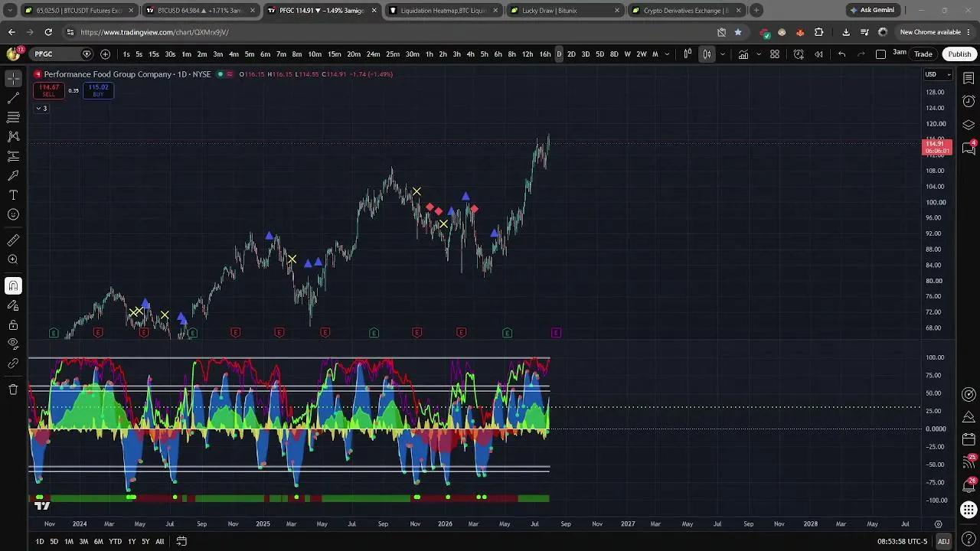The width and height of the screenshot is (980, 551).
Task: Open the timezone 08:53:58 UTC-5 menu
Action: (903, 542)
